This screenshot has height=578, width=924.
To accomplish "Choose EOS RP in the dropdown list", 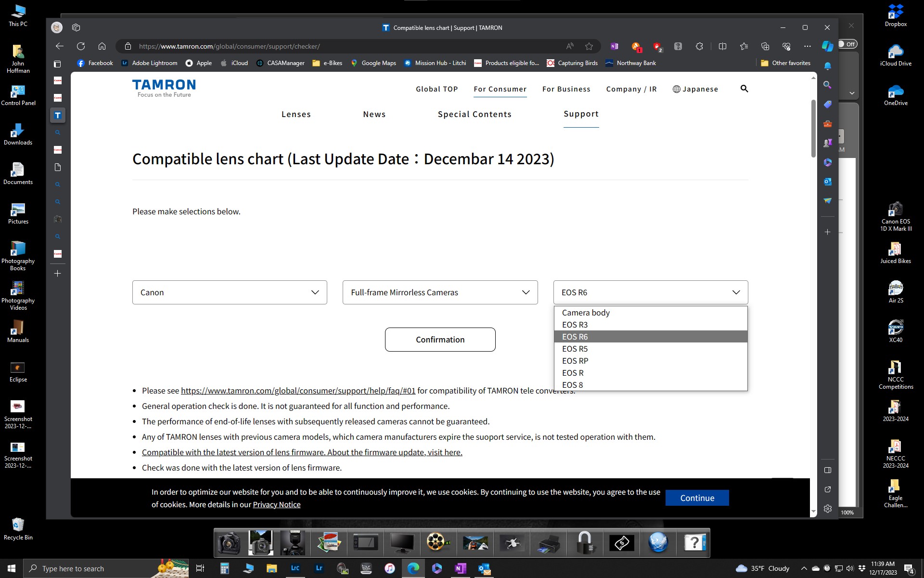I will pyautogui.click(x=575, y=361).
